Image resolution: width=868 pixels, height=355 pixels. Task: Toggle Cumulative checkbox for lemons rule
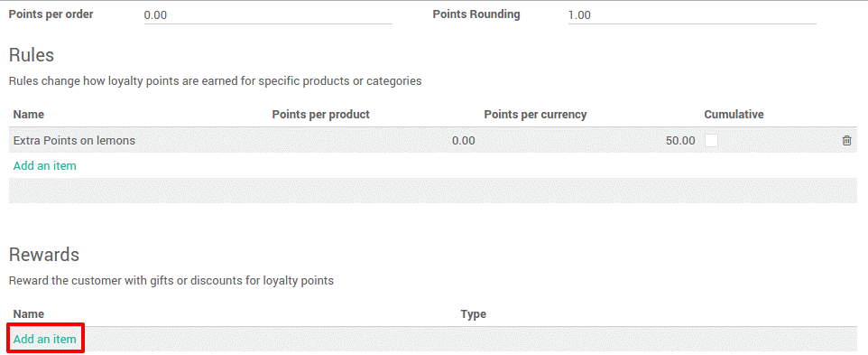(711, 141)
